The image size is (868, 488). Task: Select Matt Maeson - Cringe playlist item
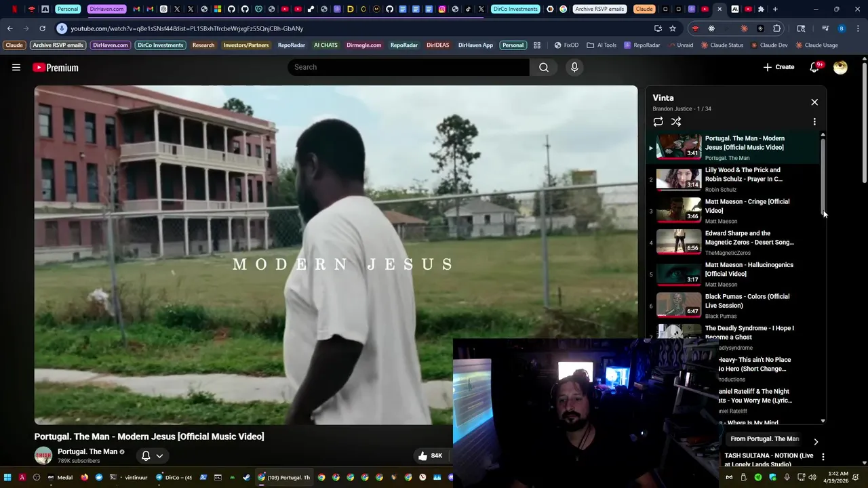click(732, 211)
